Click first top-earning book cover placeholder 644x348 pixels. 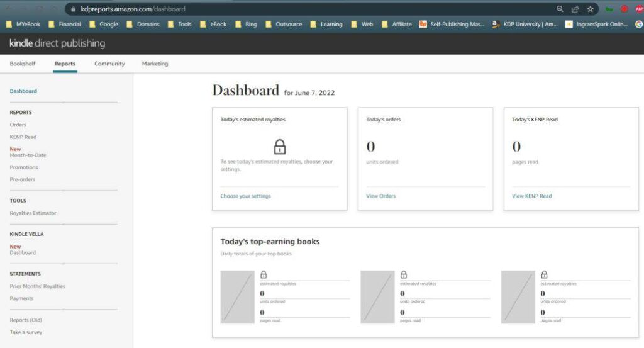pos(237,297)
